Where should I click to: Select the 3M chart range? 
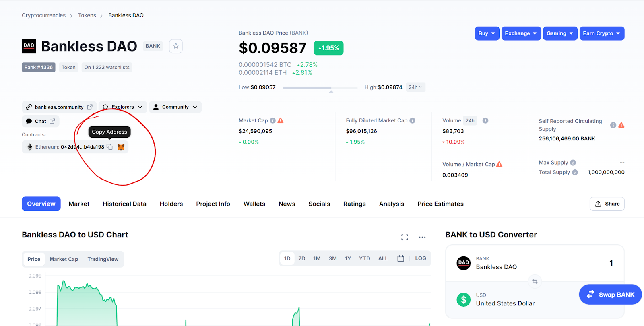tap(333, 258)
